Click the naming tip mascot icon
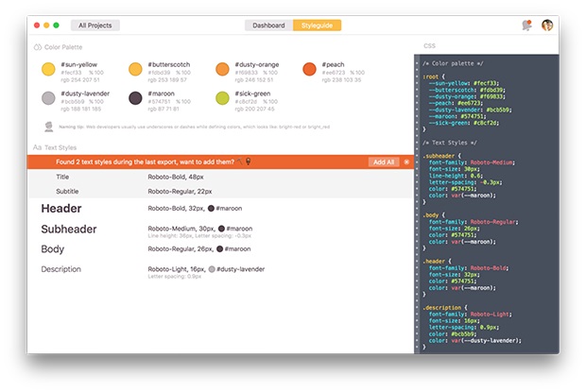 (48, 127)
